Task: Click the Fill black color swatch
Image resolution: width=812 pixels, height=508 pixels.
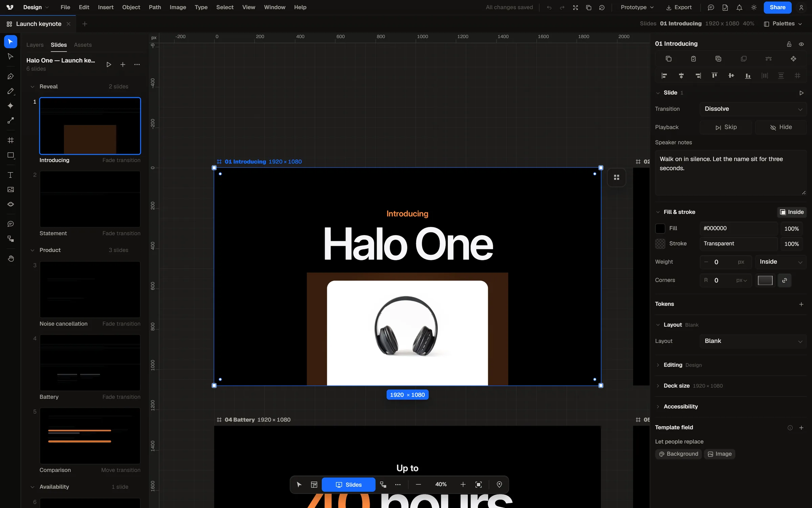Action: point(660,229)
